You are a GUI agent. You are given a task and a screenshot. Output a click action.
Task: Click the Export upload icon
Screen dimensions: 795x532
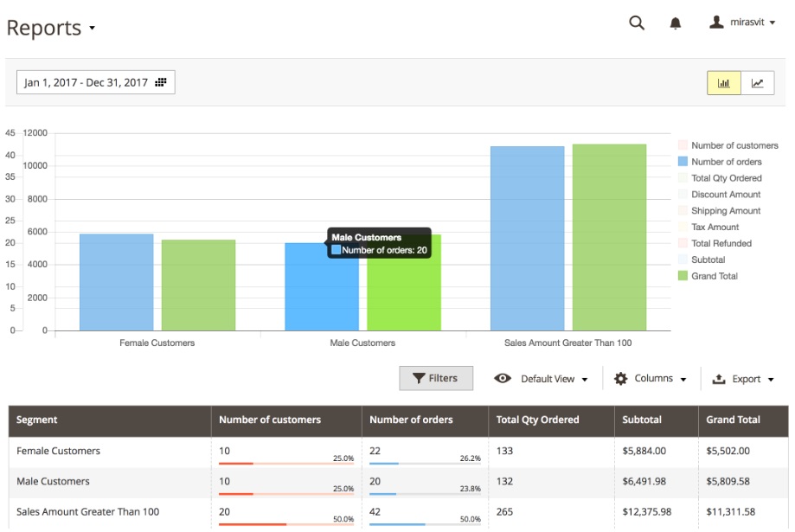click(719, 379)
